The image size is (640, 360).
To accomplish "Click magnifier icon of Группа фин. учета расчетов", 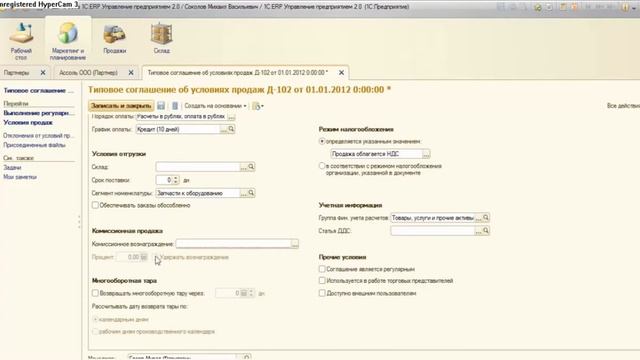I will point(486,218).
